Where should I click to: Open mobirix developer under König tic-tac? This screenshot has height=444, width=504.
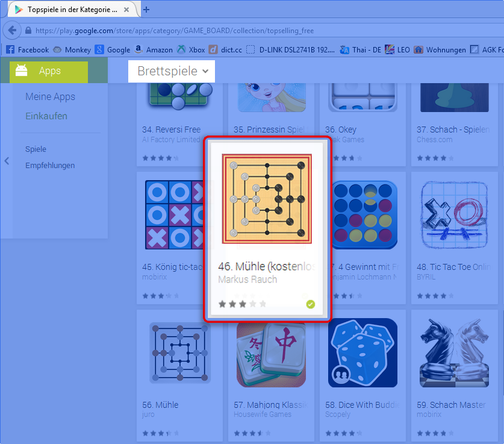coord(154,277)
